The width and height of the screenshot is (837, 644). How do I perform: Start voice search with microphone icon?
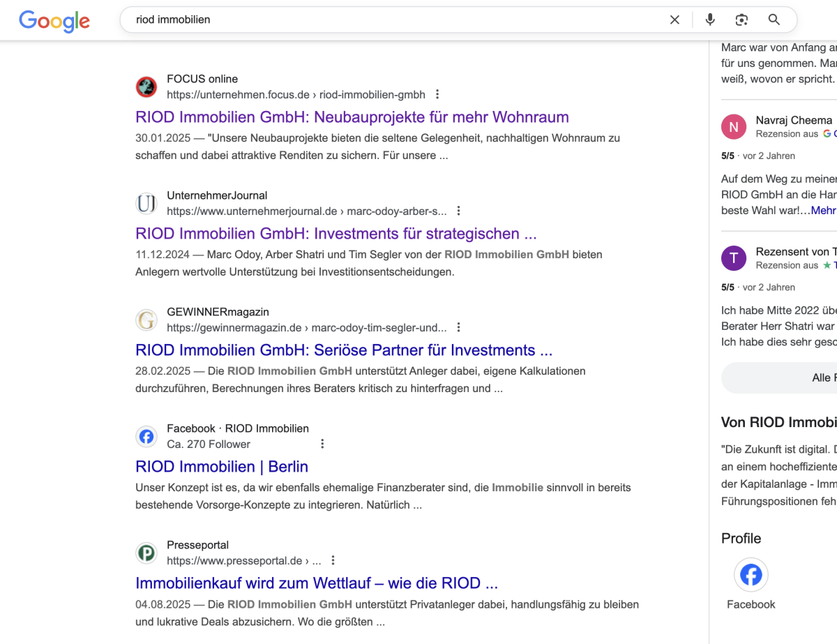point(710,20)
